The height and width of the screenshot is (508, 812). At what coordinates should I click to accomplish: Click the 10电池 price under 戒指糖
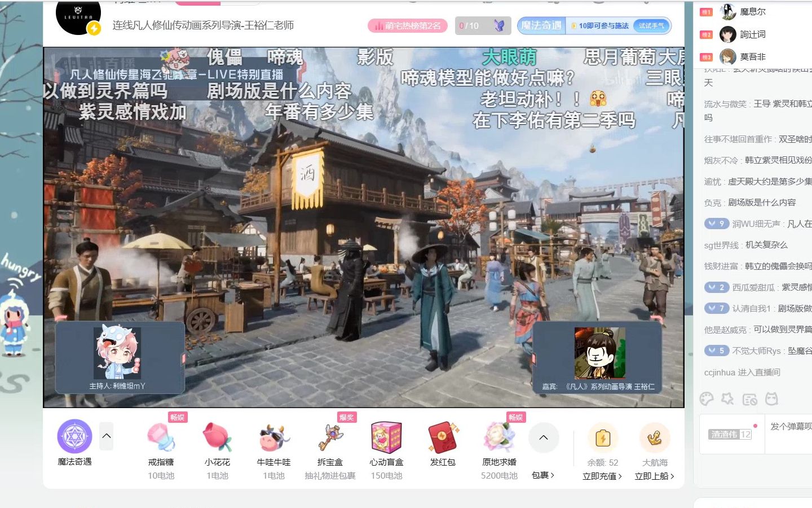coord(161,476)
